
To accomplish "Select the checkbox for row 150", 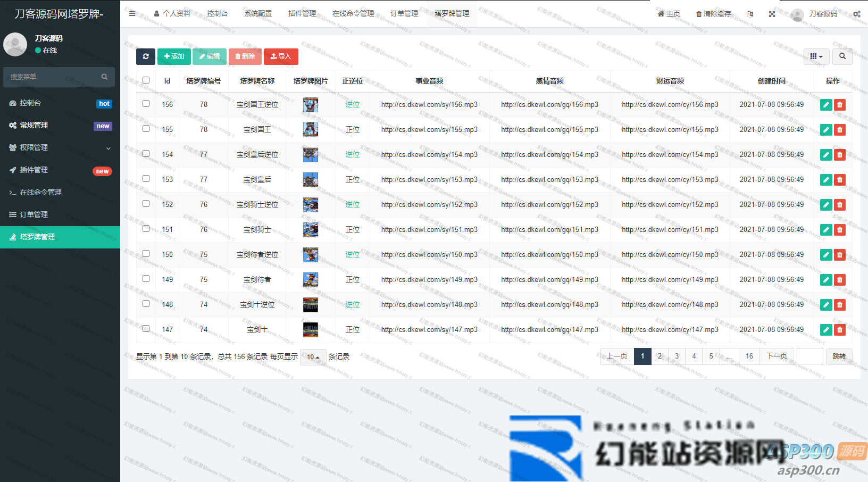I will [x=146, y=254].
